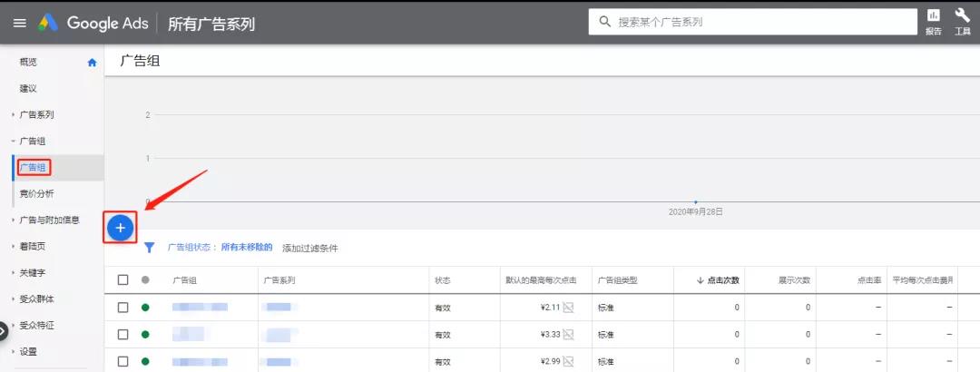
Task: Open the 工具 wrench tools icon
Action: coord(963,22)
